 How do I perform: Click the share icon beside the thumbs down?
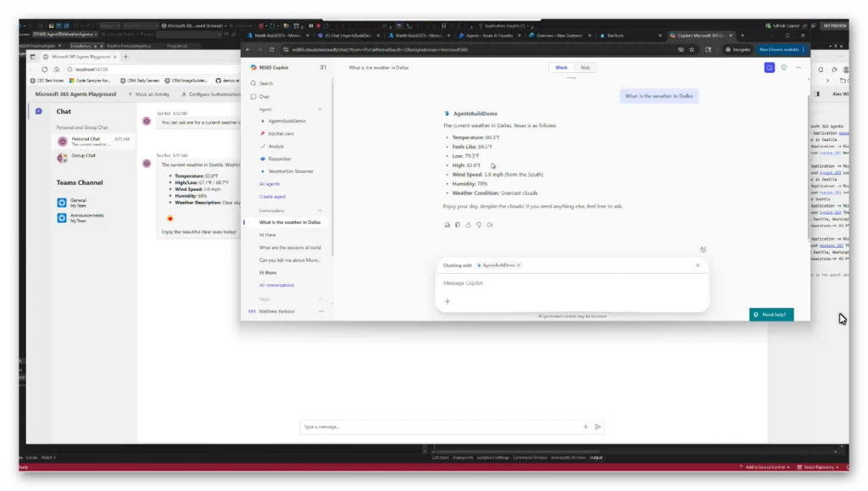pyautogui.click(x=489, y=225)
